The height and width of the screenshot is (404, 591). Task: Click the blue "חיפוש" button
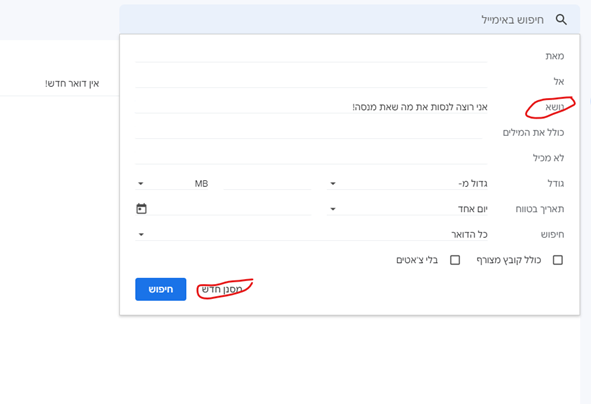161,289
